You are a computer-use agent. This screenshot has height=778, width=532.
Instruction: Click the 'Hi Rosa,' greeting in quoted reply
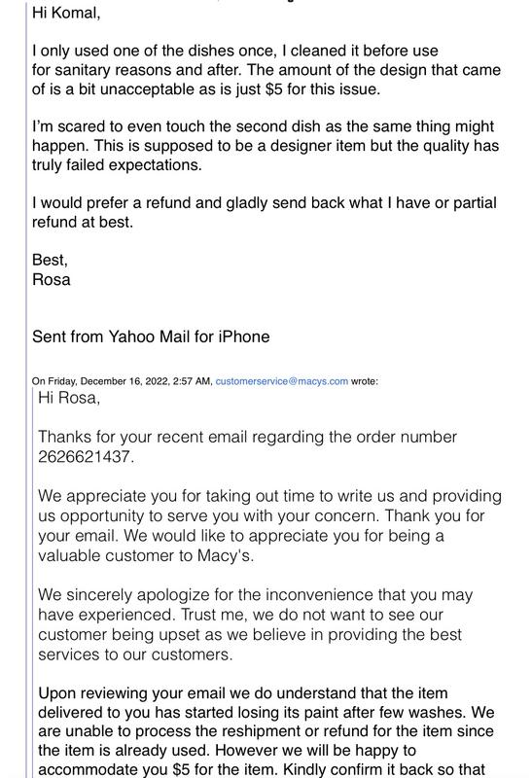click(69, 398)
